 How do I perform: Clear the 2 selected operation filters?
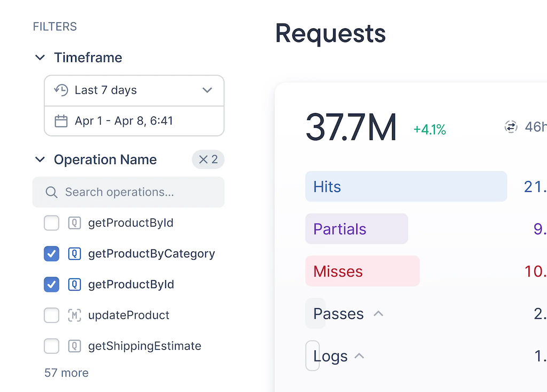pyautogui.click(x=208, y=160)
